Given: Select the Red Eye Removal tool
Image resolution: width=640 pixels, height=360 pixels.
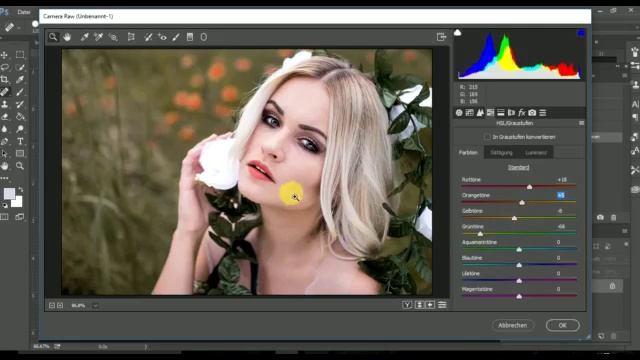Looking at the screenshot, I should [162, 37].
